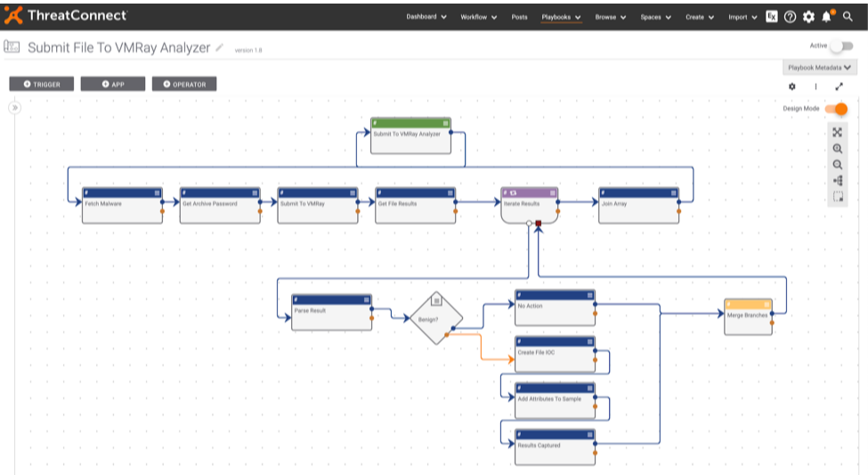868x475 pixels.
Task: Zoom in on the canvas
Action: [838, 149]
